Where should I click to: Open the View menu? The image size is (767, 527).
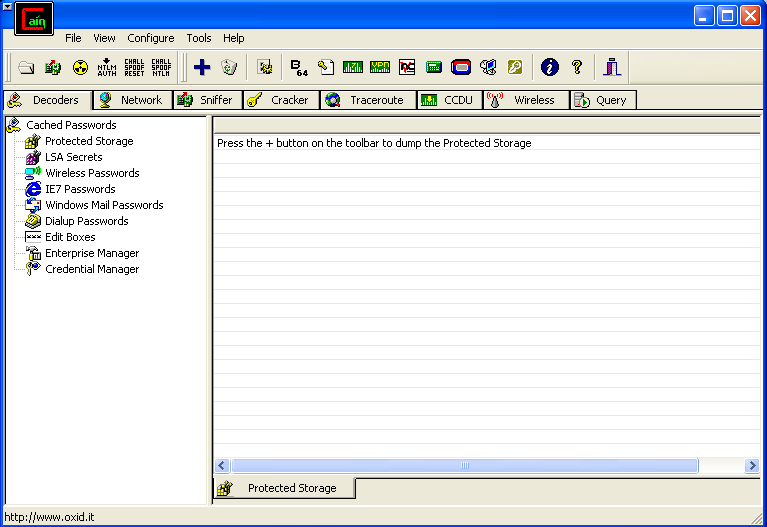(104, 38)
